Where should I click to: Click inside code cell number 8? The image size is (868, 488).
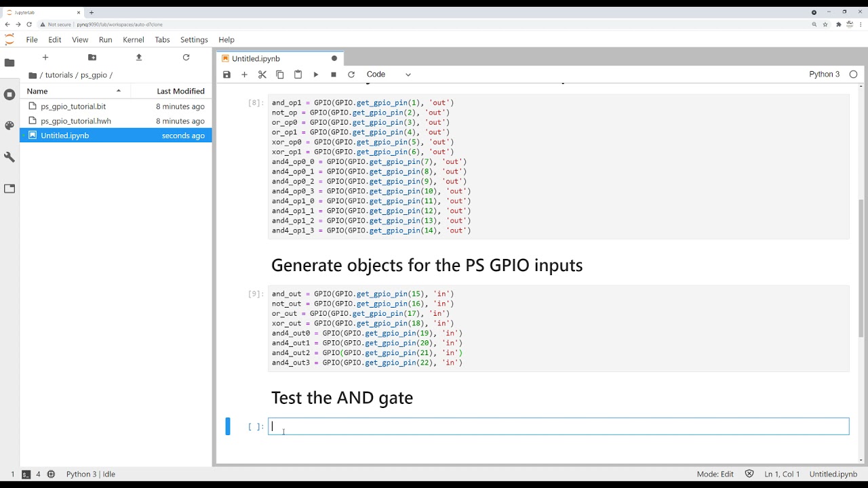559,167
